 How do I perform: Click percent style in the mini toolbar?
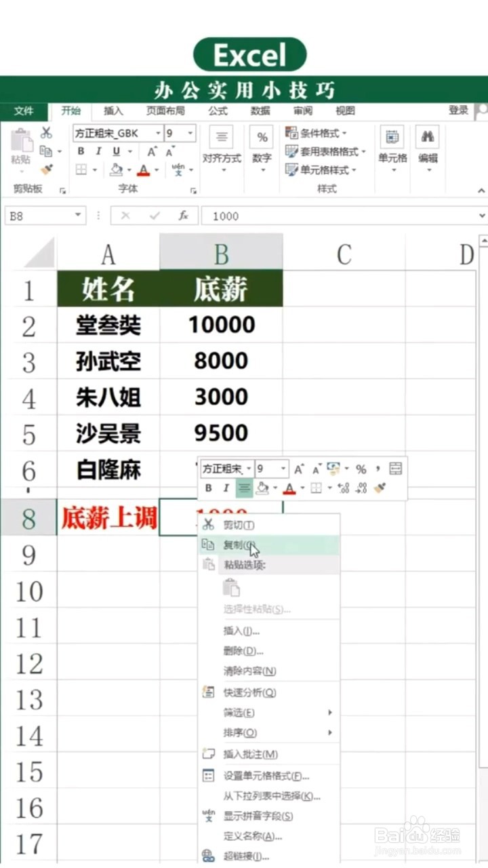(x=361, y=469)
